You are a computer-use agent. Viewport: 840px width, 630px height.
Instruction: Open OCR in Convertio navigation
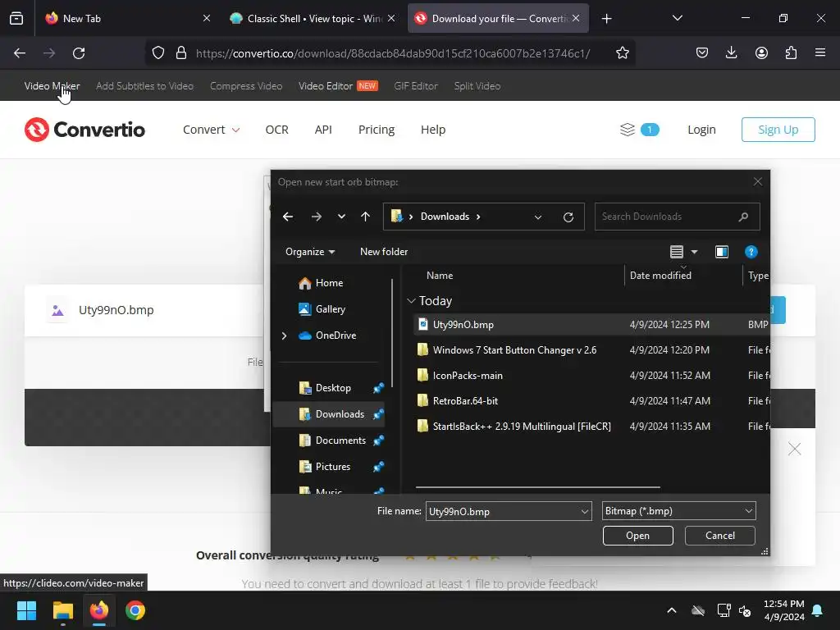point(277,130)
